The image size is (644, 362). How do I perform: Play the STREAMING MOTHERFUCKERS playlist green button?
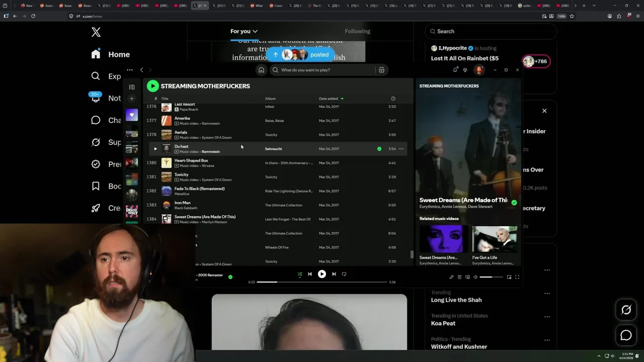pos(152,86)
